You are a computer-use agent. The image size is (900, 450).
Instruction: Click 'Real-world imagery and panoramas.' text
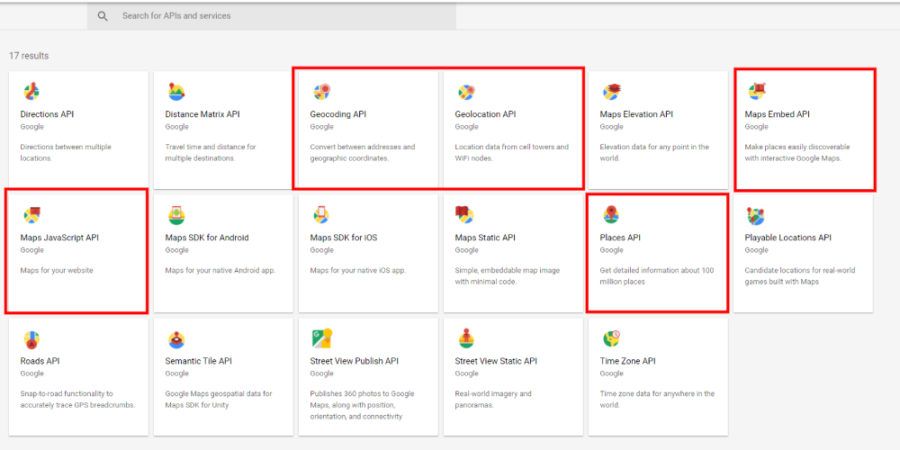pos(493,399)
